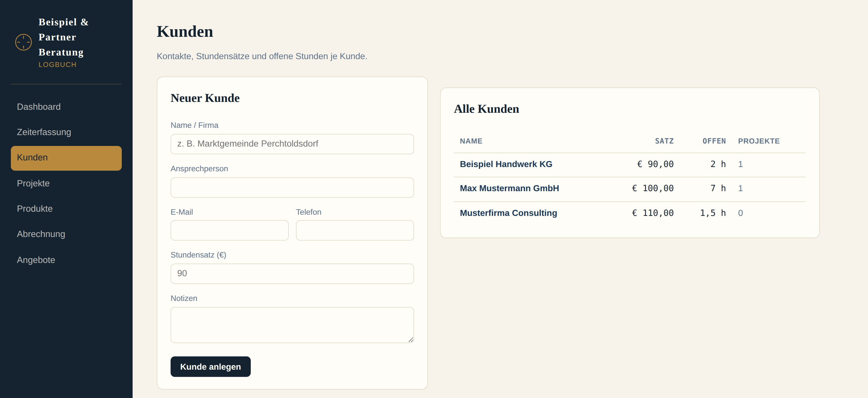
Task: Select the € 90,00 rate cell
Action: pos(655,164)
